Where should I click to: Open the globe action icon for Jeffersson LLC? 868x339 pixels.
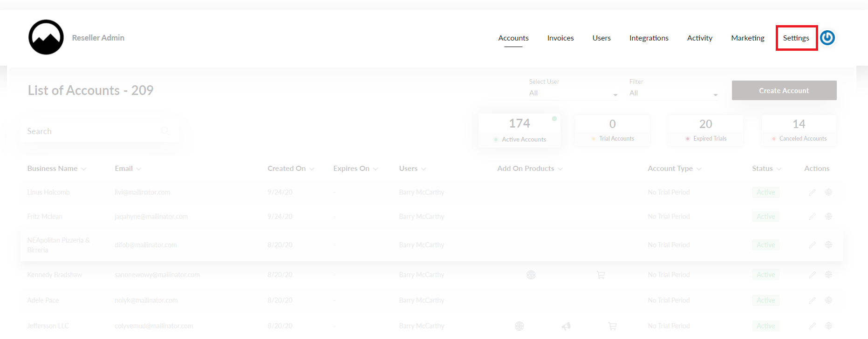(x=828, y=326)
